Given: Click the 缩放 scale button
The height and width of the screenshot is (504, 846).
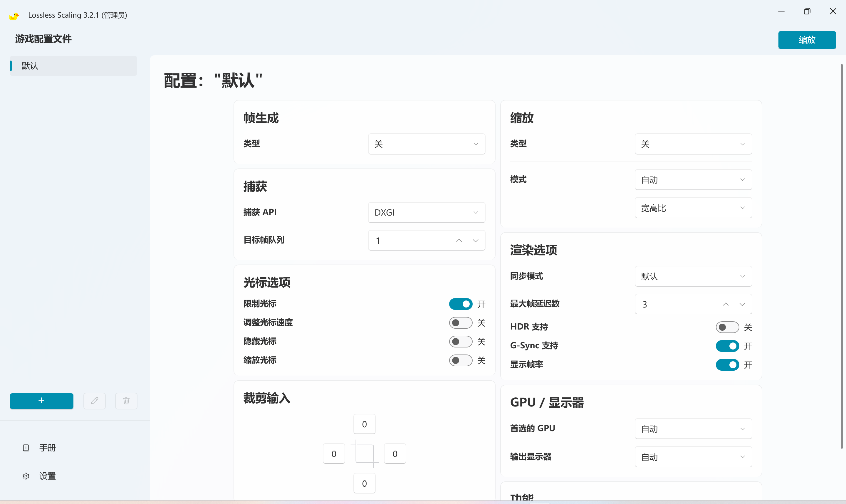Looking at the screenshot, I should click(x=807, y=40).
